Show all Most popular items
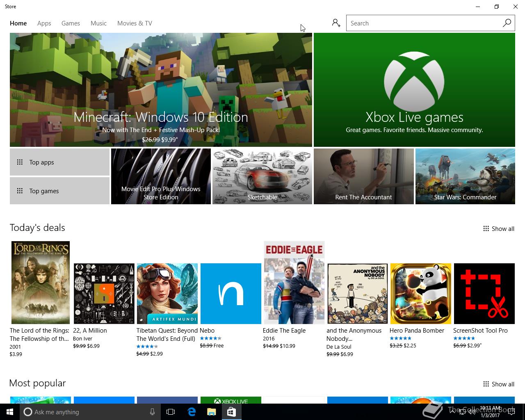This screenshot has height=420, width=525. click(498, 384)
